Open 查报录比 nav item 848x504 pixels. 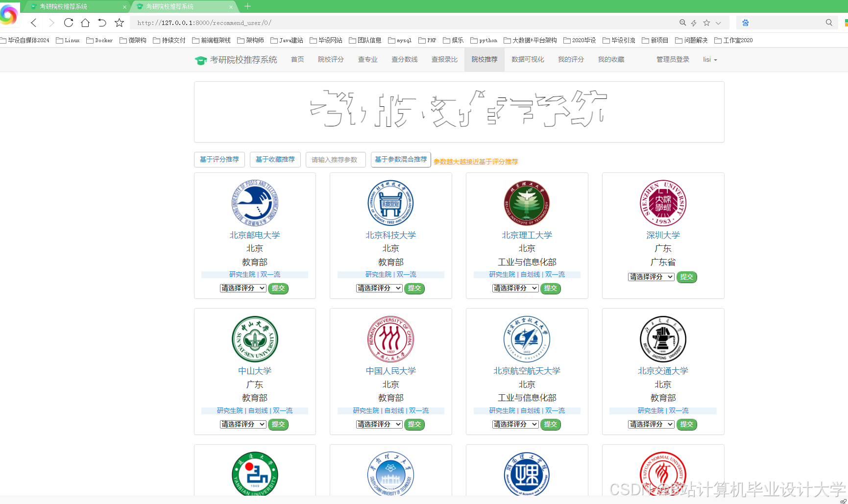[444, 60]
